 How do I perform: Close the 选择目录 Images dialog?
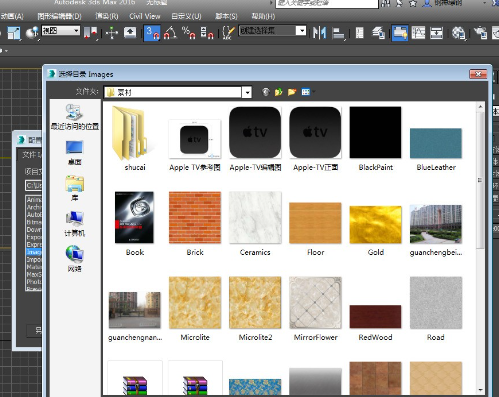point(478,74)
